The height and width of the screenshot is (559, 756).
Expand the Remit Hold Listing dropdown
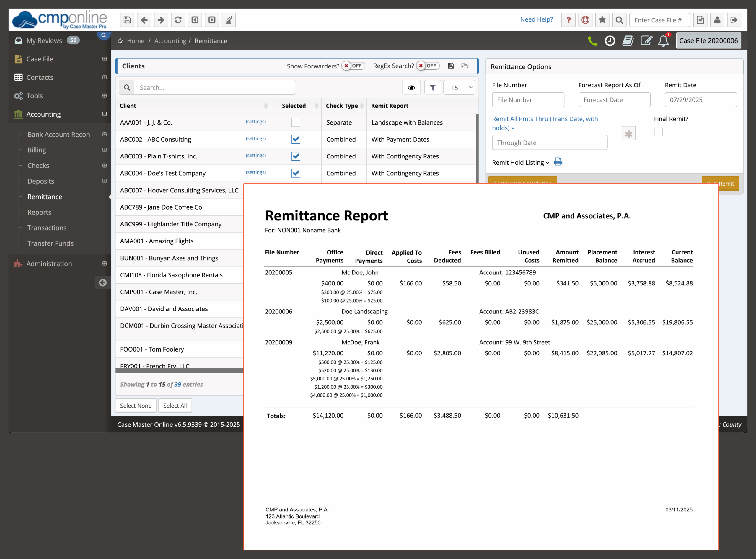coord(547,162)
